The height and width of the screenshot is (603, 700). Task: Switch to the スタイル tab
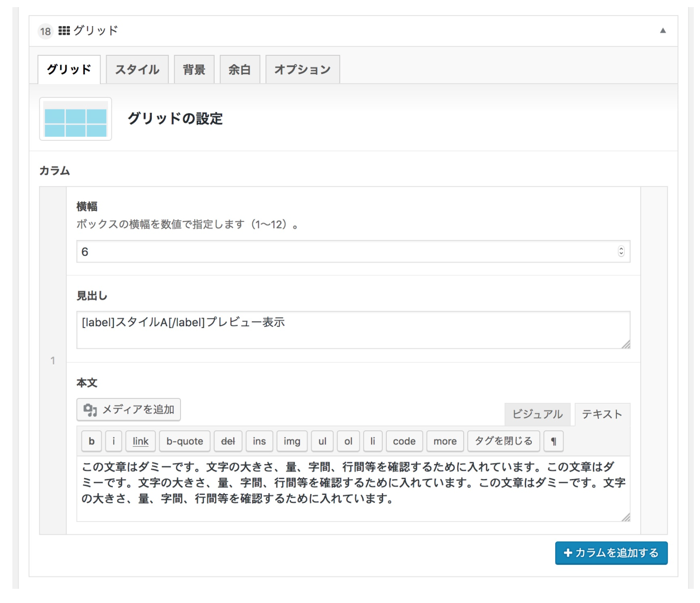[137, 70]
